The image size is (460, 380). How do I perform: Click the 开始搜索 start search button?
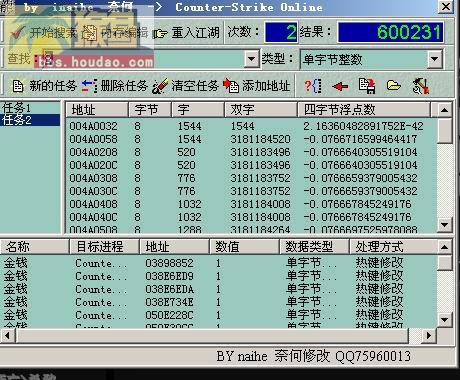pos(44,33)
